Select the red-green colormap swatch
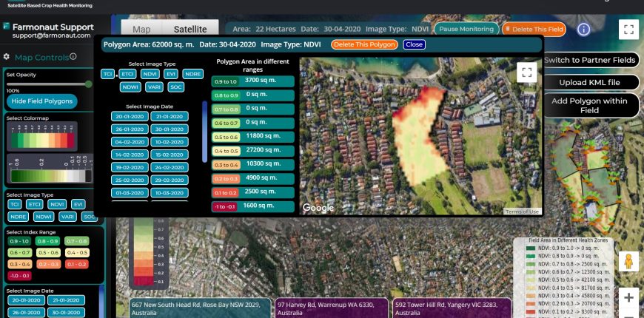The width and height of the screenshot is (644, 318). coord(42,137)
